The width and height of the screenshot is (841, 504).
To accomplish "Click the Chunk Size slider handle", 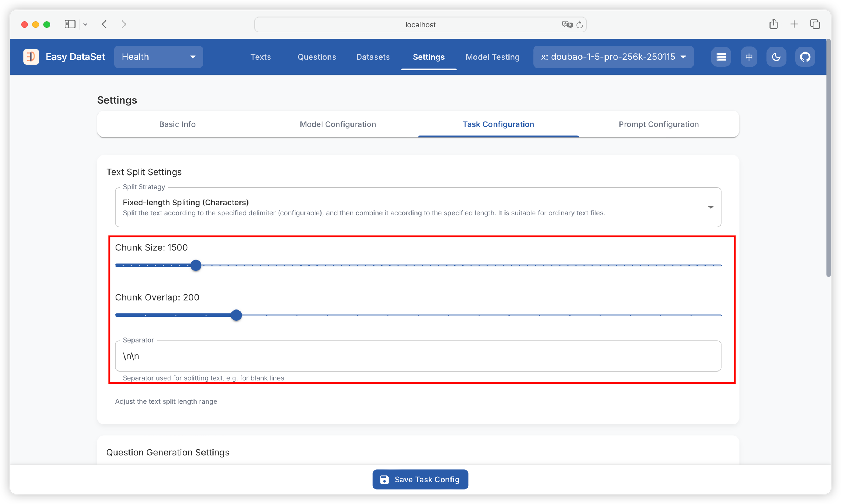I will (x=196, y=265).
